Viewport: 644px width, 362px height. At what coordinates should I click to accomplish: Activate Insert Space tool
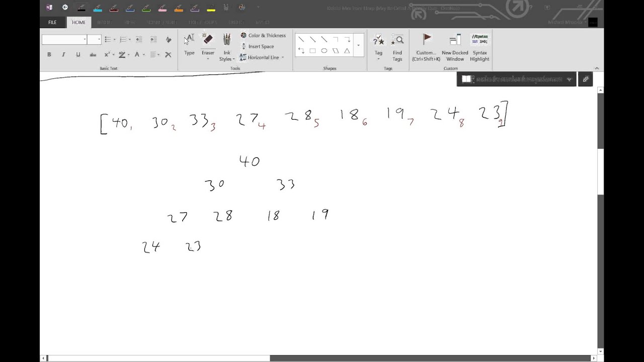pos(257,46)
